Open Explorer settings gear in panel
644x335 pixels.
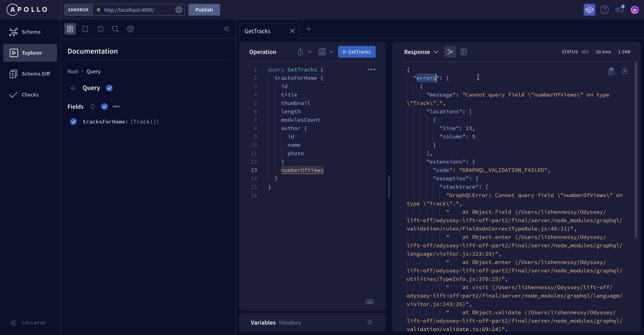(130, 29)
